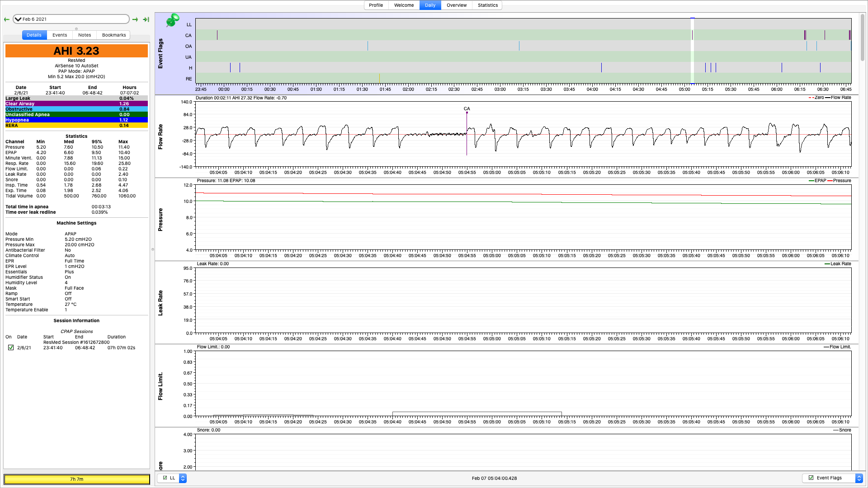Open the date dropdown Feb 6 2021
868x488 pixels.
point(71,19)
